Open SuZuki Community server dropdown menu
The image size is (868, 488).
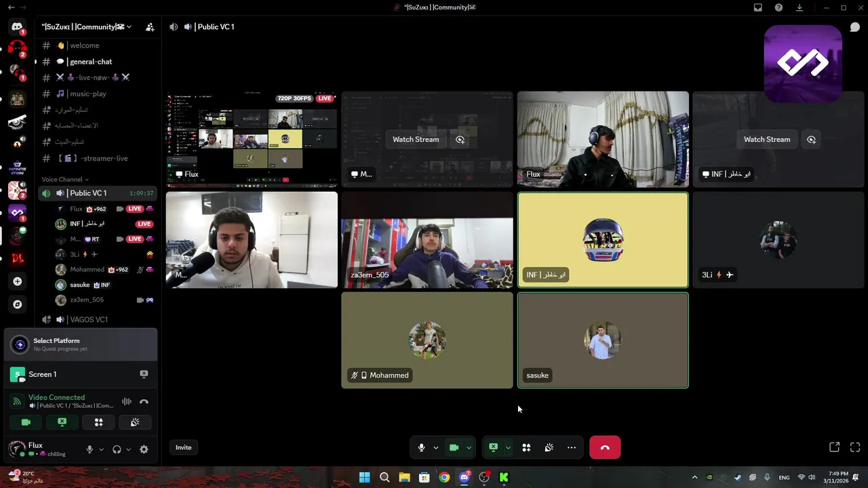(87, 27)
